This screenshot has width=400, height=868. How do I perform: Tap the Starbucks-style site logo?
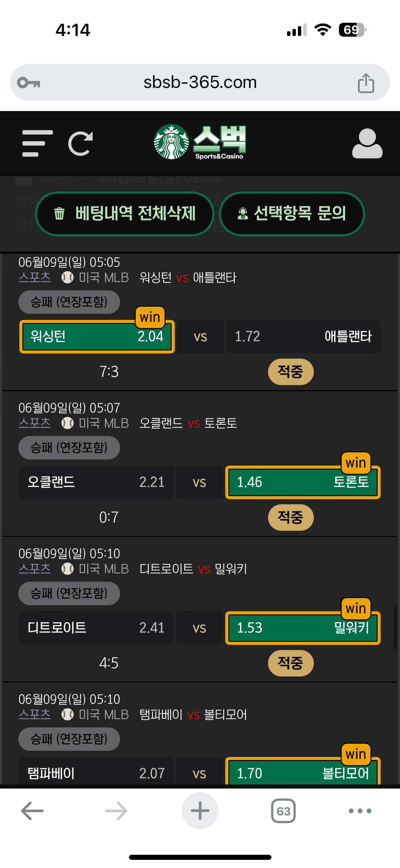click(x=200, y=142)
